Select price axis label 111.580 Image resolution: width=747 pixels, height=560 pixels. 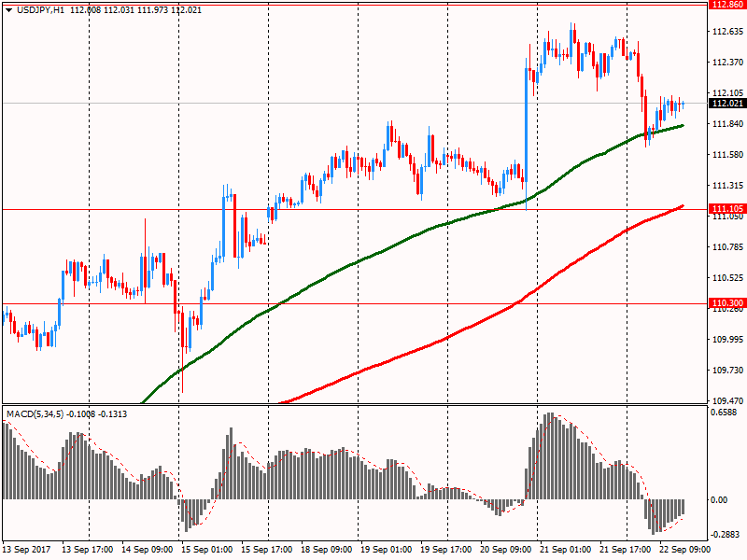pyautogui.click(x=727, y=155)
